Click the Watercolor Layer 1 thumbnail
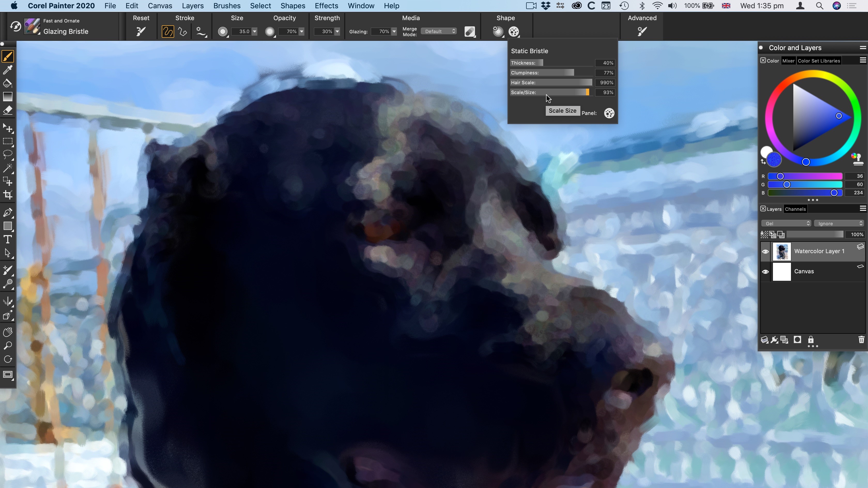Screen dimensions: 868x488 [x=781, y=251]
